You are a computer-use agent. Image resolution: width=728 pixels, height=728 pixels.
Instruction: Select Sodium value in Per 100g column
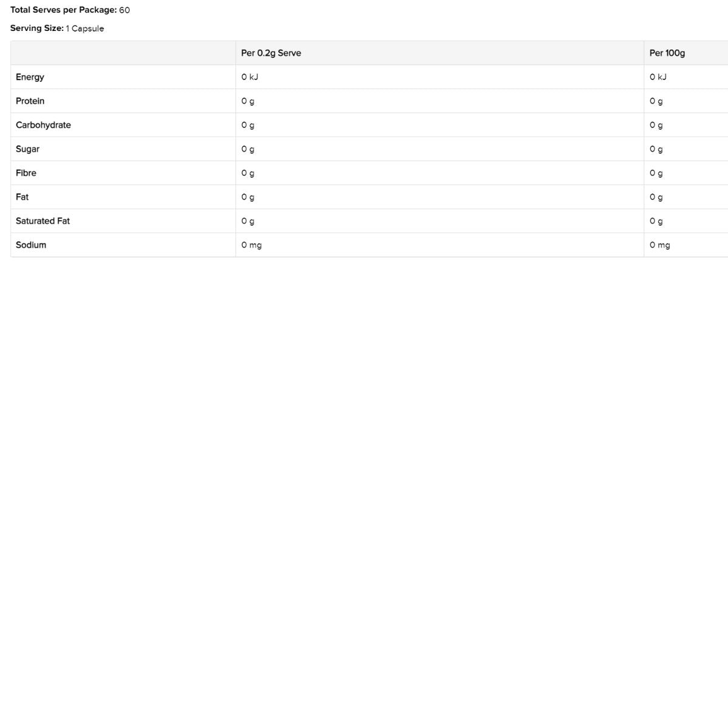pos(659,245)
